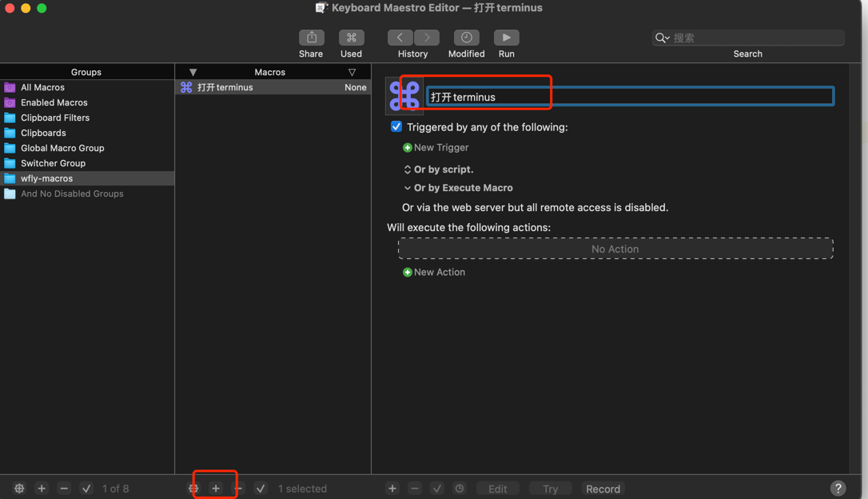Select the Switcher Group

pyautogui.click(x=87, y=163)
